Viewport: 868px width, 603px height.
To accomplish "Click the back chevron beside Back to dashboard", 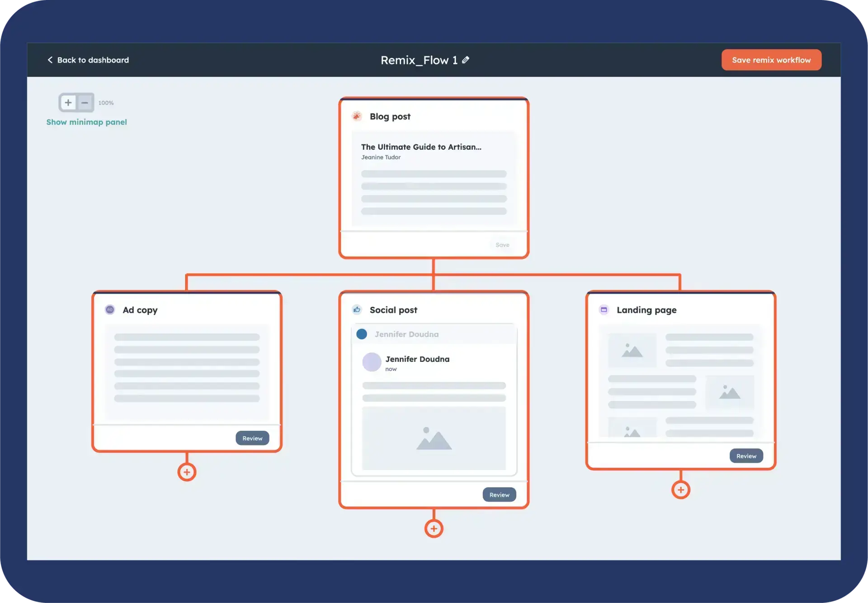I will click(50, 60).
